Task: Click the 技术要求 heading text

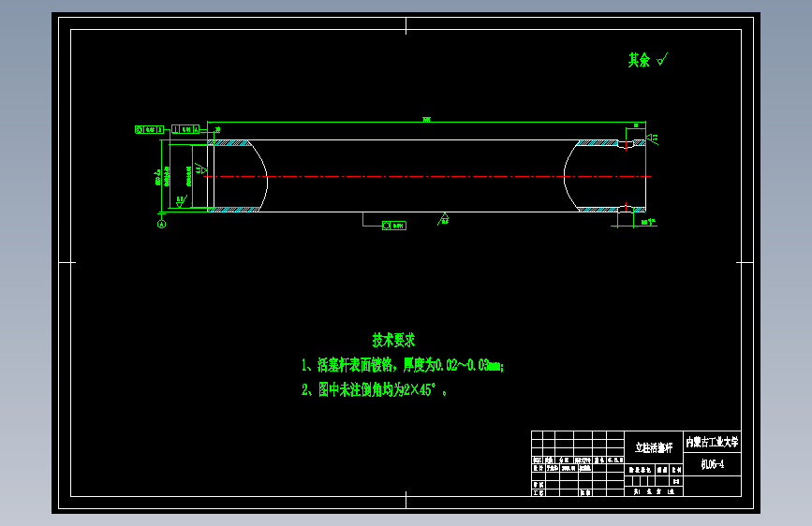Action: tap(393, 340)
